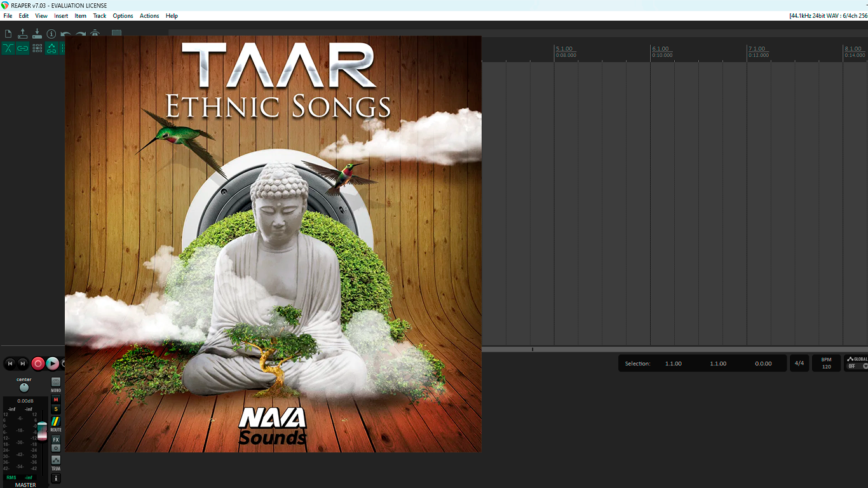Go to project start transport button
This screenshot has height=488, width=868.
[x=10, y=363]
